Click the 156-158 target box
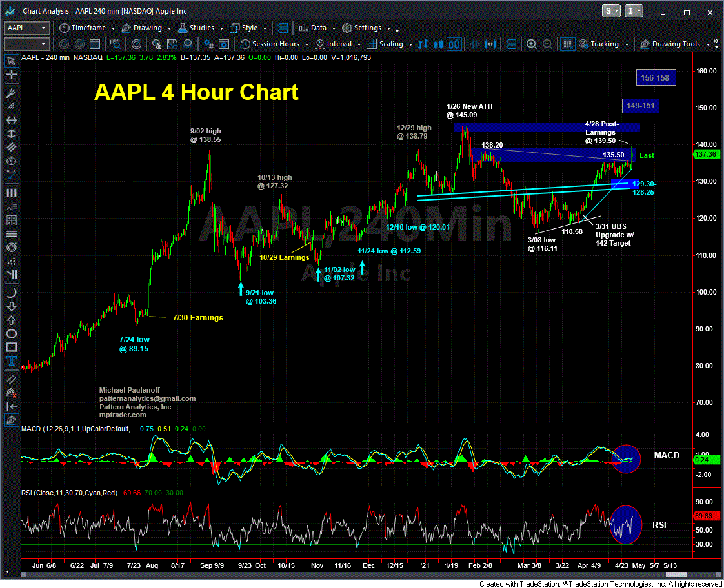 tap(656, 78)
